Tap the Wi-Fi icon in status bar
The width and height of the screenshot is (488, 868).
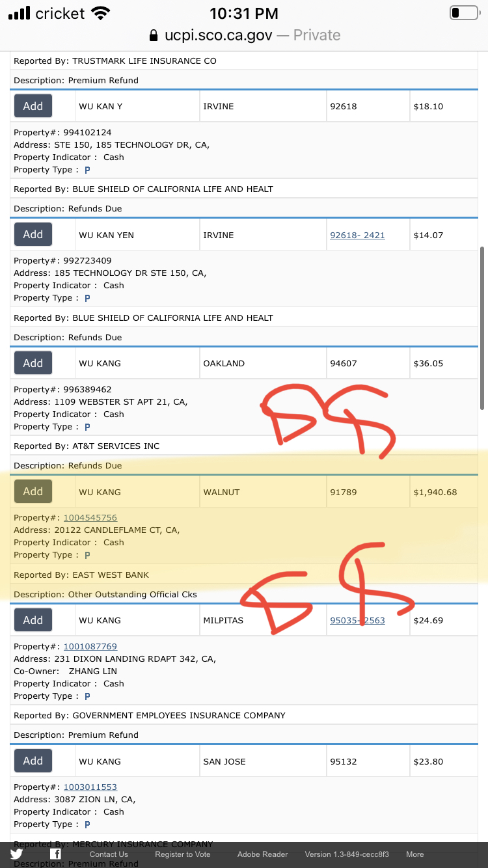pyautogui.click(x=101, y=13)
